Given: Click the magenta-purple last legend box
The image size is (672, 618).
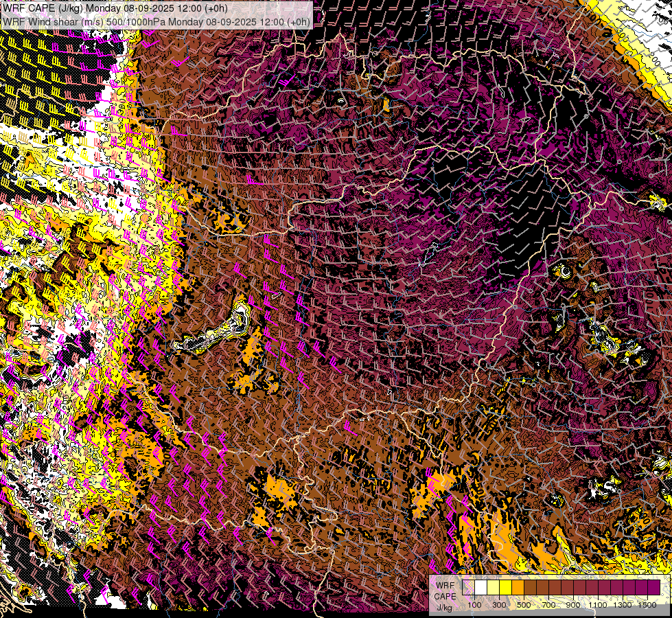Looking at the screenshot, I should point(654,587).
